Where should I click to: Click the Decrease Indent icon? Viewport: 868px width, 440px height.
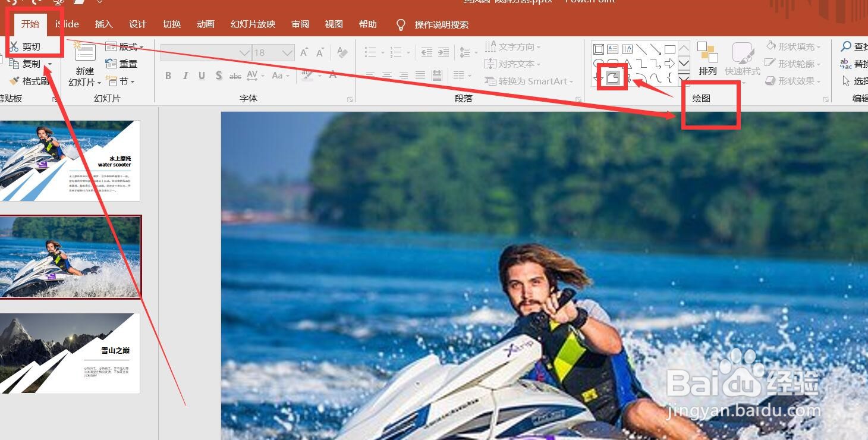tap(426, 52)
